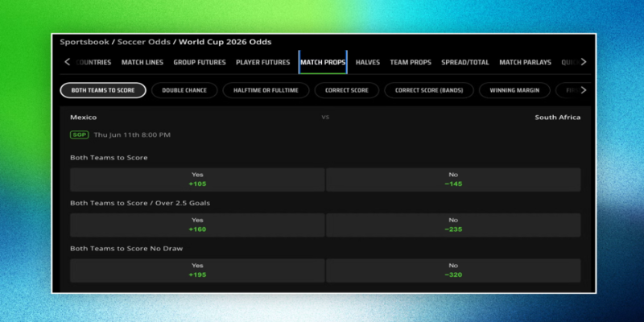Image resolution: width=644 pixels, height=322 pixels.
Task: Click the Sportsbook breadcrumb link
Action: (85, 42)
